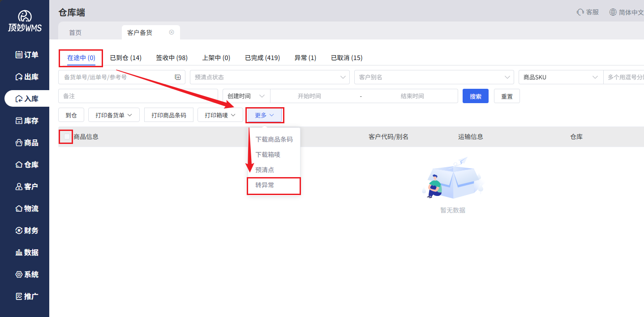Expand the 商品SKU selector
Screen dimensions: 644x317
click(561, 77)
